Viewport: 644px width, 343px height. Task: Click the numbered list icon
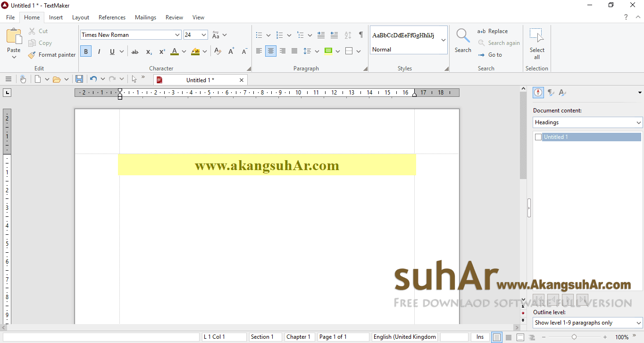coord(280,35)
